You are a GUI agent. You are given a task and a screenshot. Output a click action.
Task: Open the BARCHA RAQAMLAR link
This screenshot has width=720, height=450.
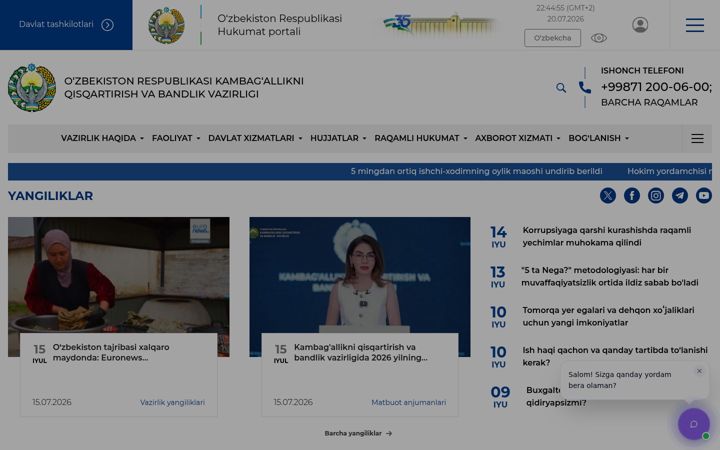649,102
